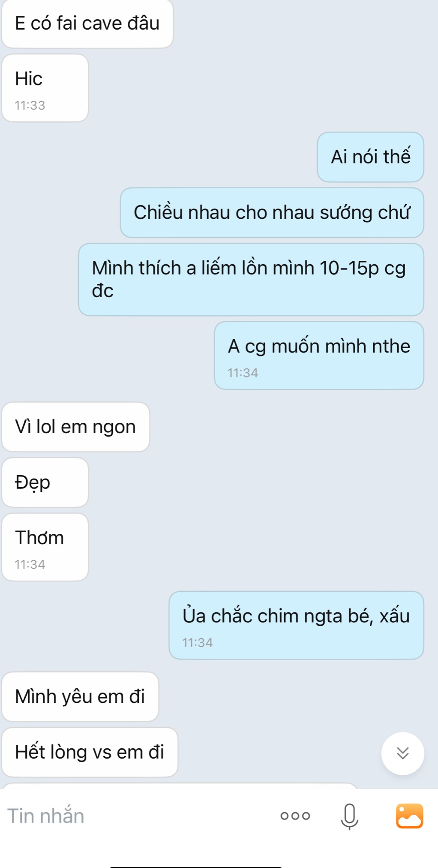The image size is (438, 868).
Task: Select the "Hết lòng vs em đi" message
Action: [90, 752]
